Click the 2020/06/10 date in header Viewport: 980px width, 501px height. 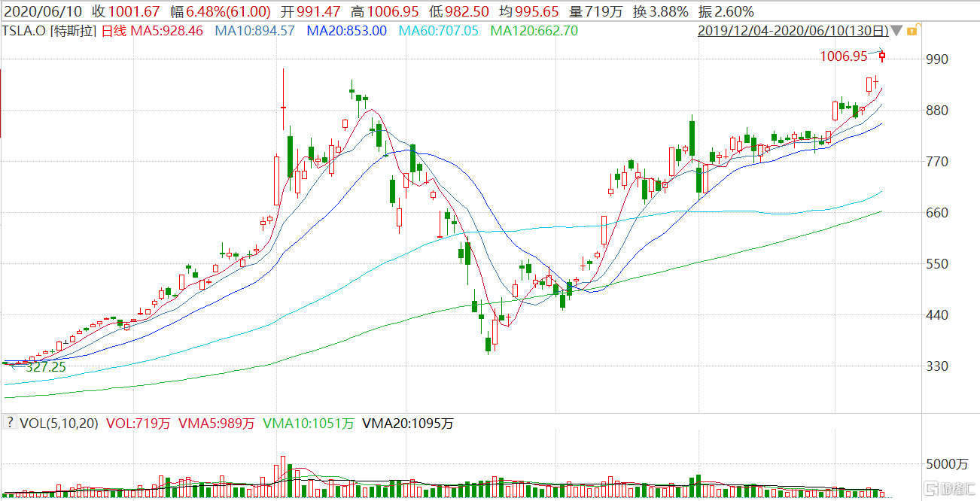tap(44, 11)
